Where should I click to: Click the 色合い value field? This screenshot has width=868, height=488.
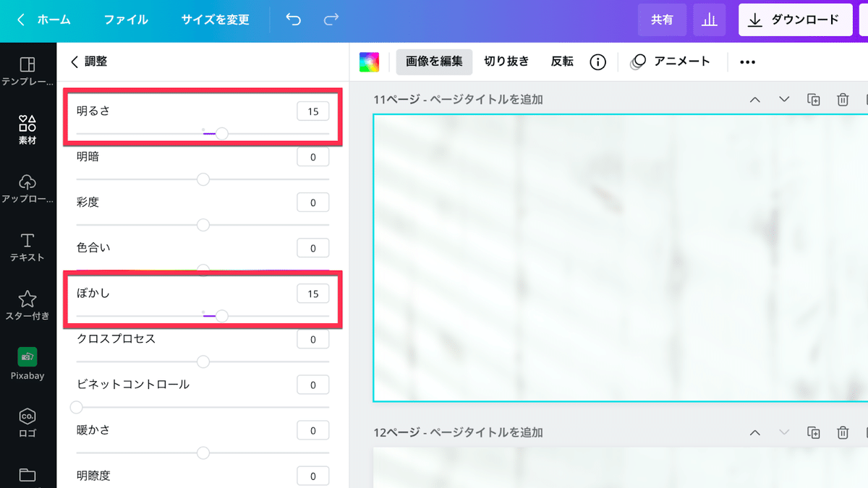pyautogui.click(x=313, y=248)
